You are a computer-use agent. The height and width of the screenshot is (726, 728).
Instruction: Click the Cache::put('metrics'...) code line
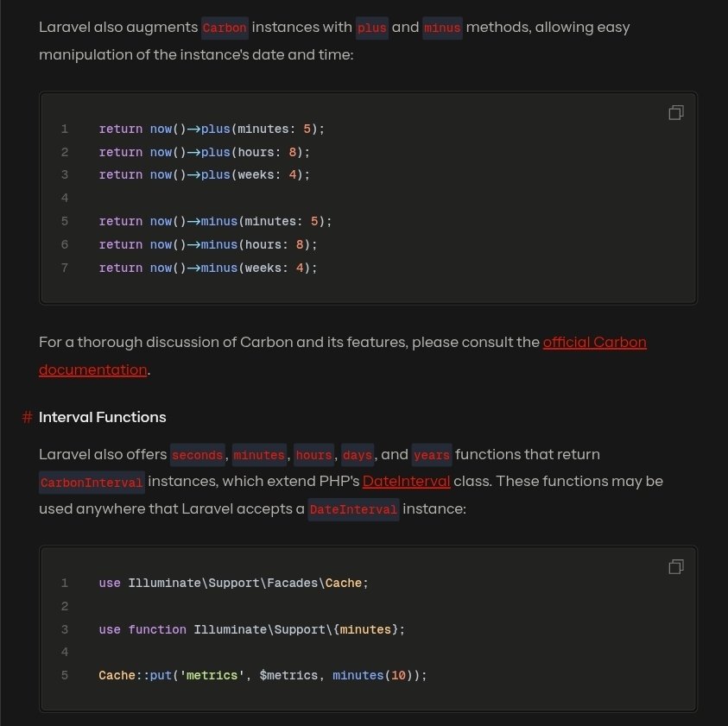[263, 675]
